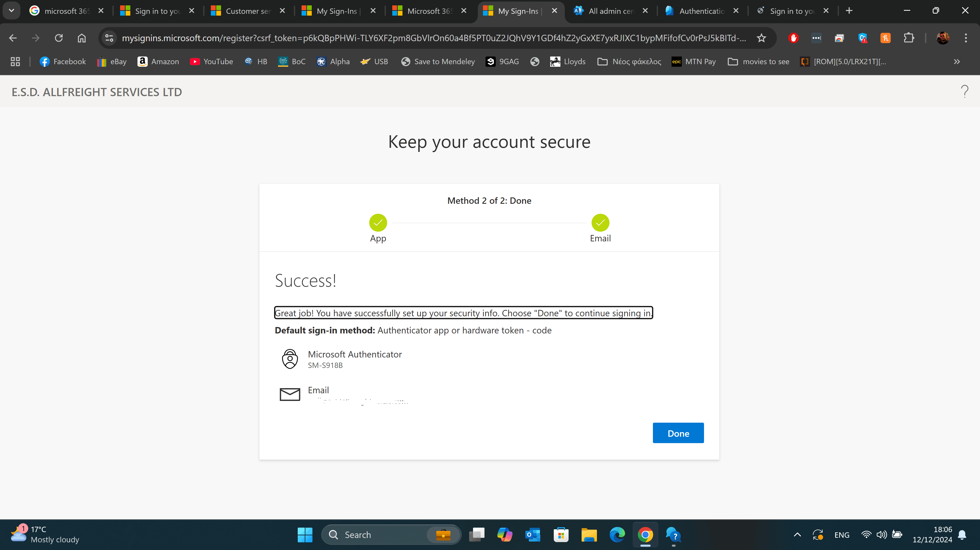Image resolution: width=980 pixels, height=550 pixels.
Task: Click the Email step green checkmark
Action: pyautogui.click(x=600, y=223)
